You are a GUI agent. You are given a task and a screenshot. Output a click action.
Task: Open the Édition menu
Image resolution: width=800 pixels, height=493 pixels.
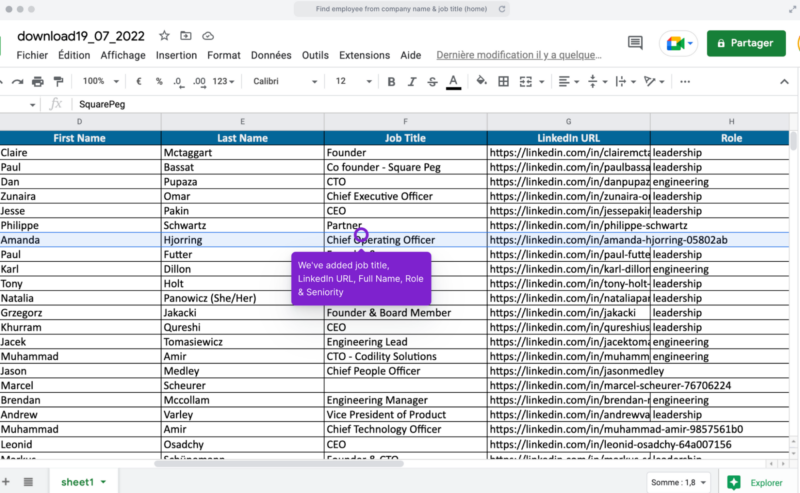click(x=74, y=55)
